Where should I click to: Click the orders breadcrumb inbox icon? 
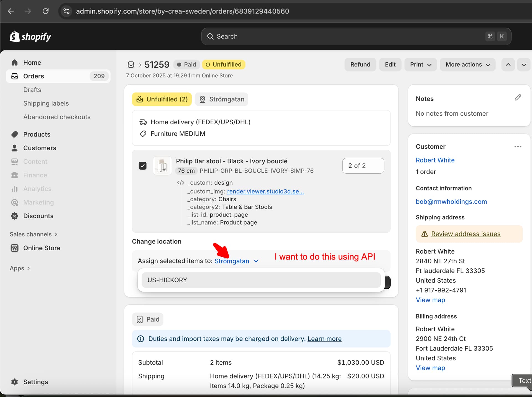(131, 65)
